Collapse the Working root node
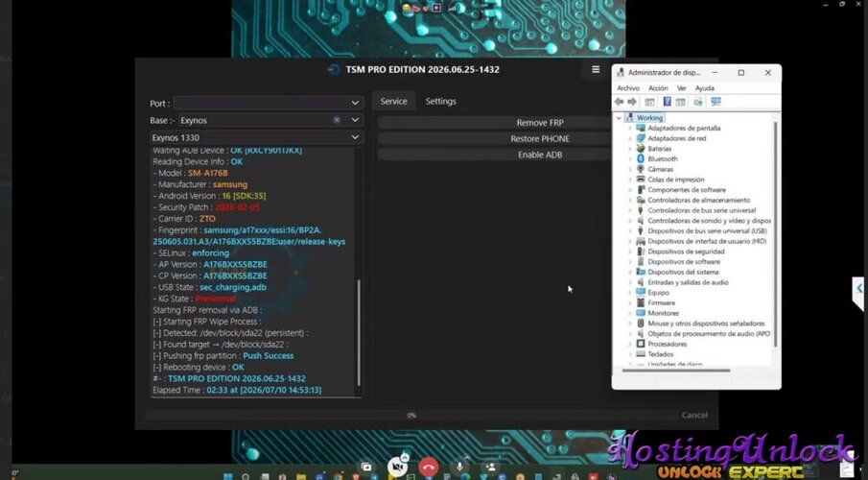Screen dimensions: 868x480 click(x=619, y=118)
